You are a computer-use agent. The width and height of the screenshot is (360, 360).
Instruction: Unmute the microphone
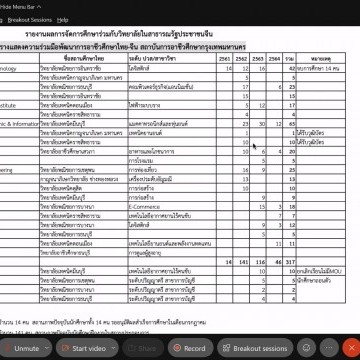tap(22, 348)
